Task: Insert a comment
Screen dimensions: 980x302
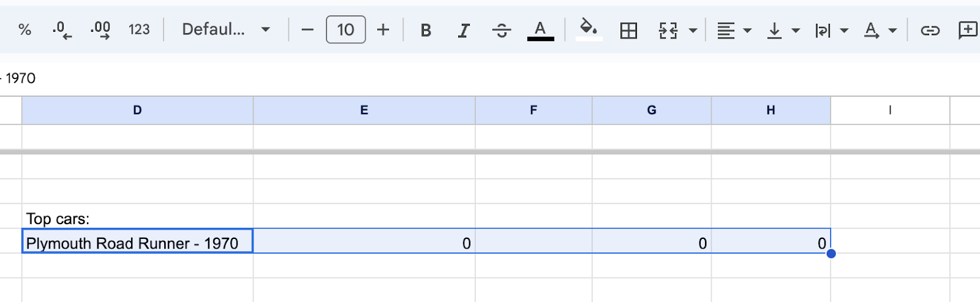Action: [x=968, y=29]
